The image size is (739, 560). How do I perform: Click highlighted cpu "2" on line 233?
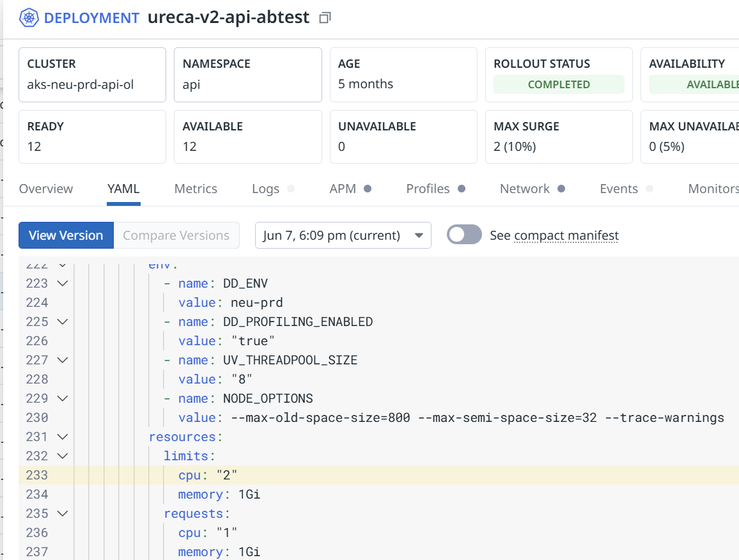click(207, 475)
